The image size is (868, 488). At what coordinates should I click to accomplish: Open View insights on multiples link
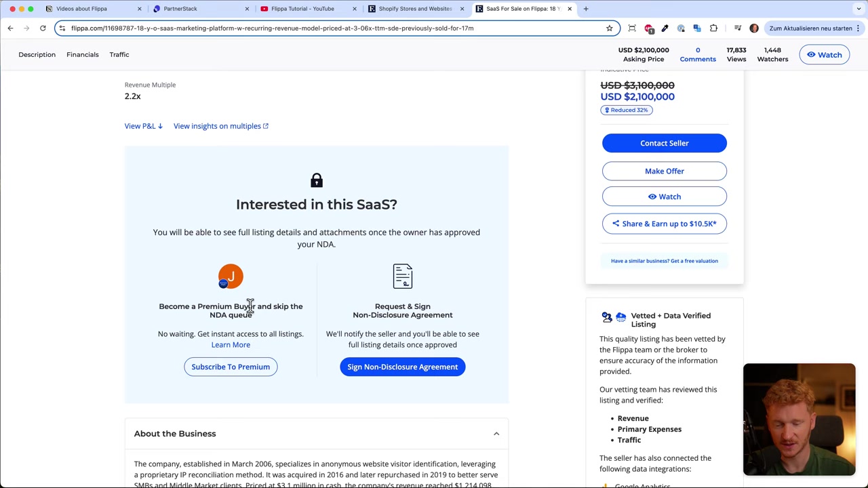tap(220, 126)
